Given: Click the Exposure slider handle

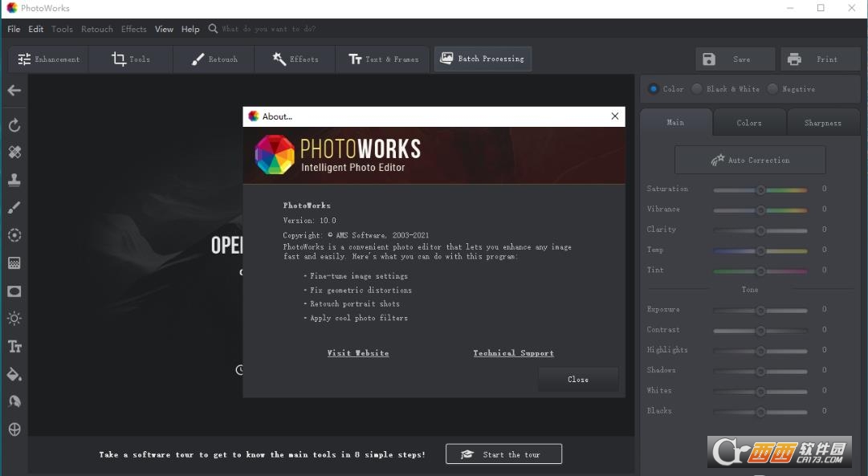Looking at the screenshot, I should pos(760,311).
